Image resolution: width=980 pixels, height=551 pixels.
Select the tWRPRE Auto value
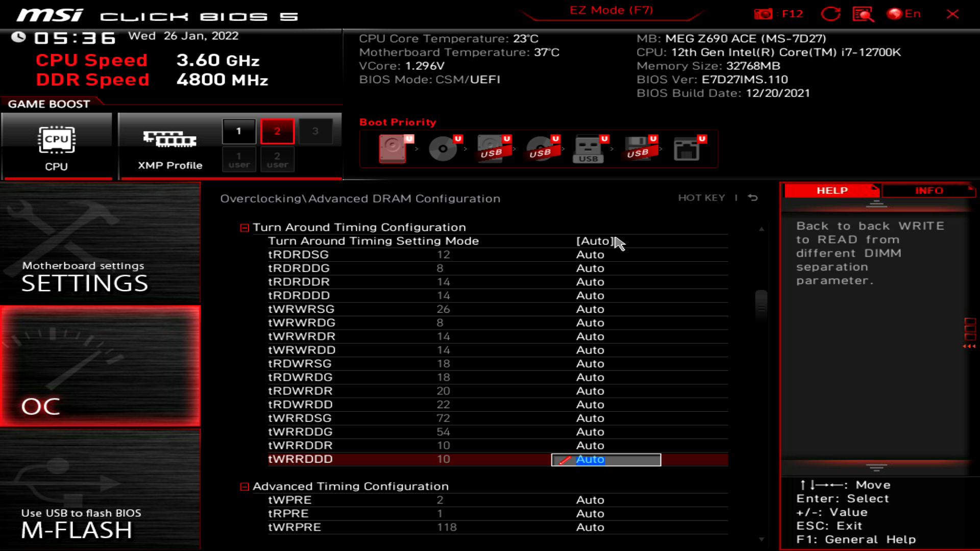tap(590, 528)
